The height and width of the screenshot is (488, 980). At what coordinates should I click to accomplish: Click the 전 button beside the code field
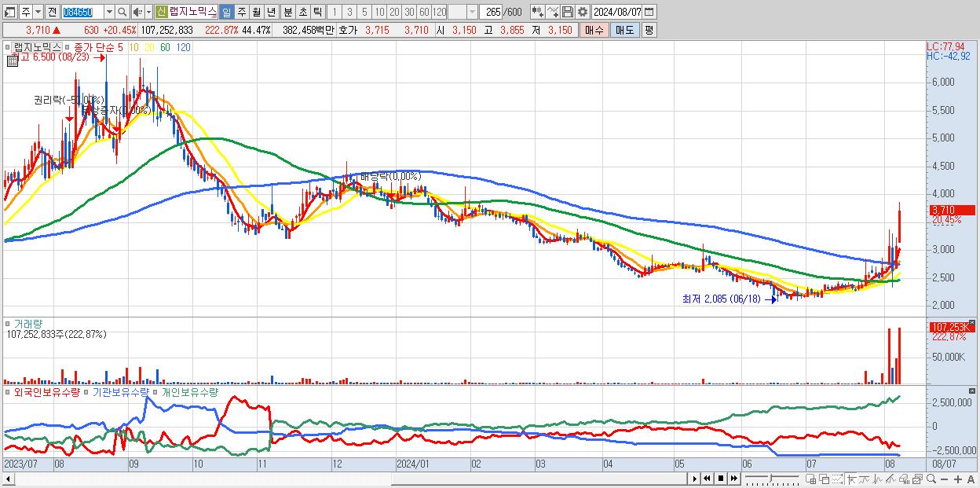click(x=52, y=12)
